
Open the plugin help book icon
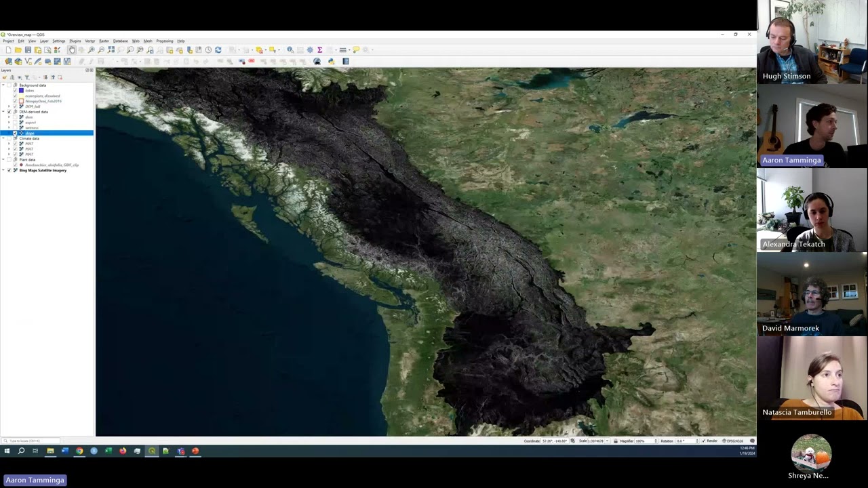(x=346, y=62)
